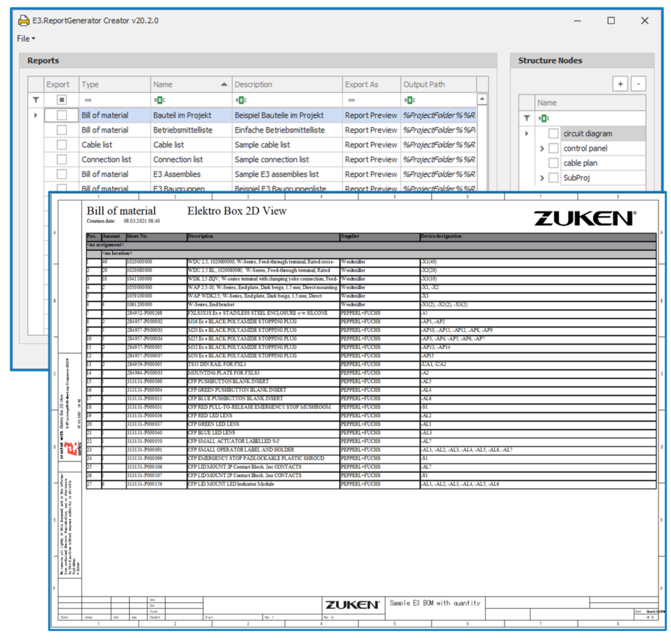Check the SubProj node checkbox

pos(553,178)
